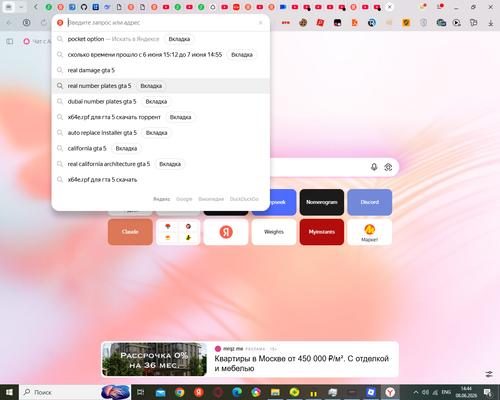The image size is (500, 400).
Task: Expand the tab list dropdown chevron
Action: [x=21, y=7]
